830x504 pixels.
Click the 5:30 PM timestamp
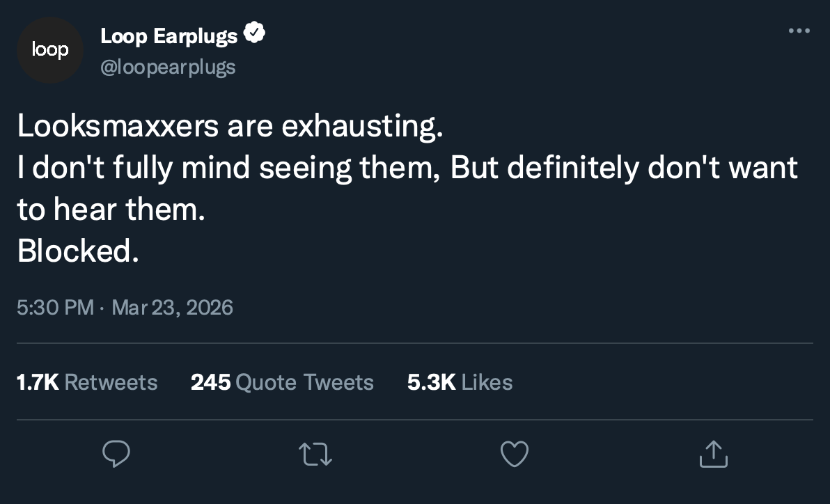pyautogui.click(x=55, y=307)
